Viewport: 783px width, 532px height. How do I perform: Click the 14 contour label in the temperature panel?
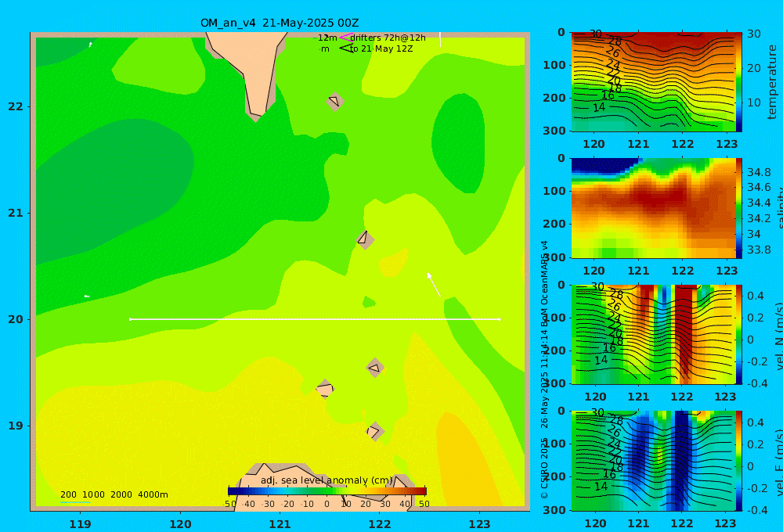click(599, 107)
